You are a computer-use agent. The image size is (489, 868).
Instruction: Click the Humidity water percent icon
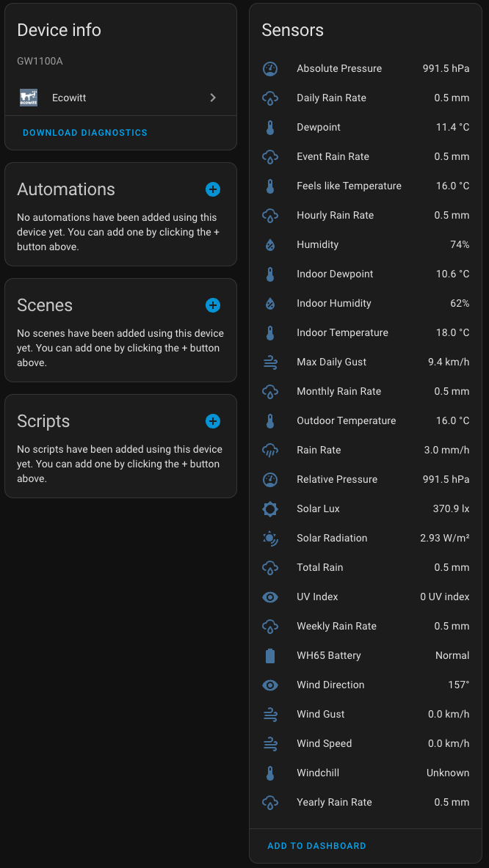270,244
